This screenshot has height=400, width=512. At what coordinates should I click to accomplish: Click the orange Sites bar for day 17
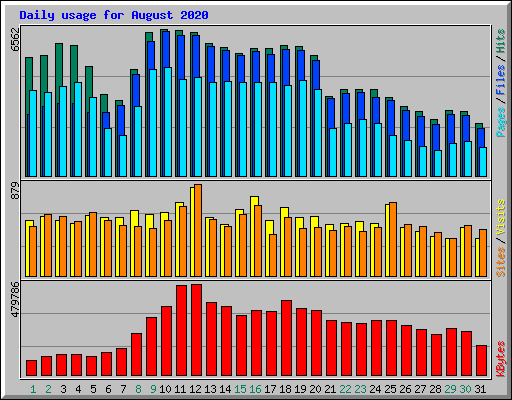pos(273,255)
